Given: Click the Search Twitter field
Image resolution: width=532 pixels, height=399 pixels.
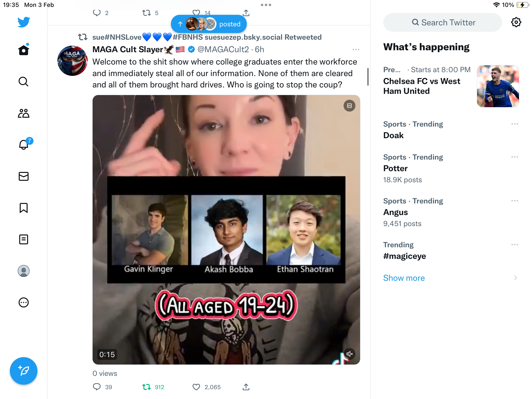Looking at the screenshot, I should [x=443, y=22].
